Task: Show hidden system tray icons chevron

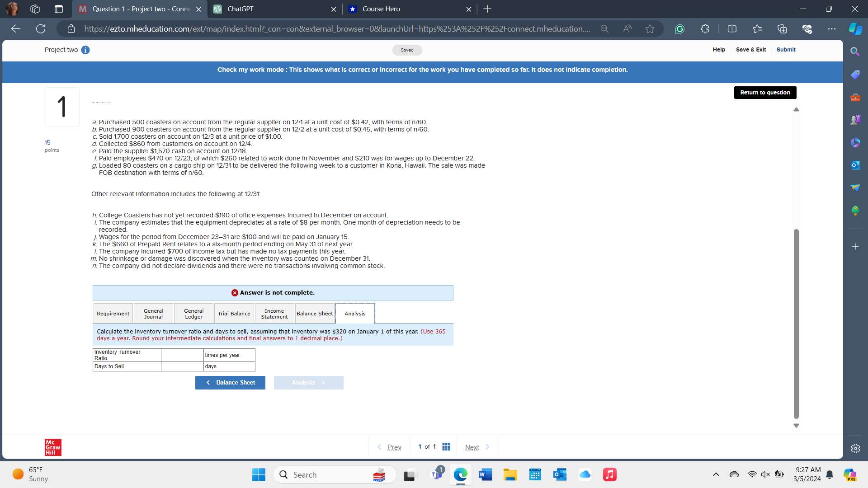Action: 716,474
